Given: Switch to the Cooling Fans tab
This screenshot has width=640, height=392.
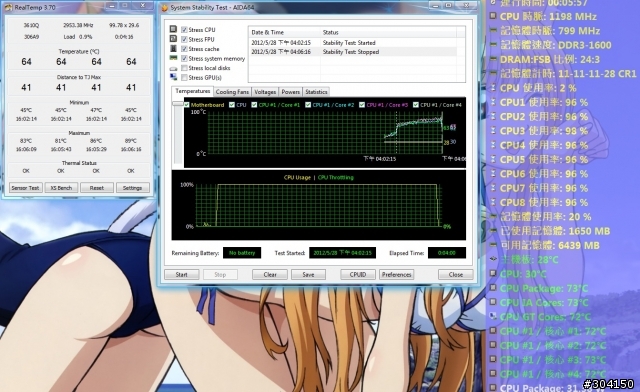Looking at the screenshot, I should tap(232, 92).
